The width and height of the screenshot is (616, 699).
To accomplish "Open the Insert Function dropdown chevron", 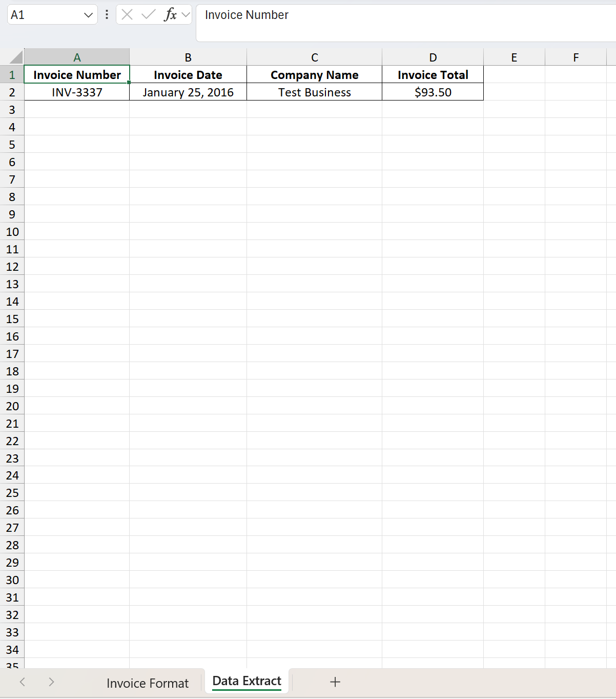I will (186, 14).
